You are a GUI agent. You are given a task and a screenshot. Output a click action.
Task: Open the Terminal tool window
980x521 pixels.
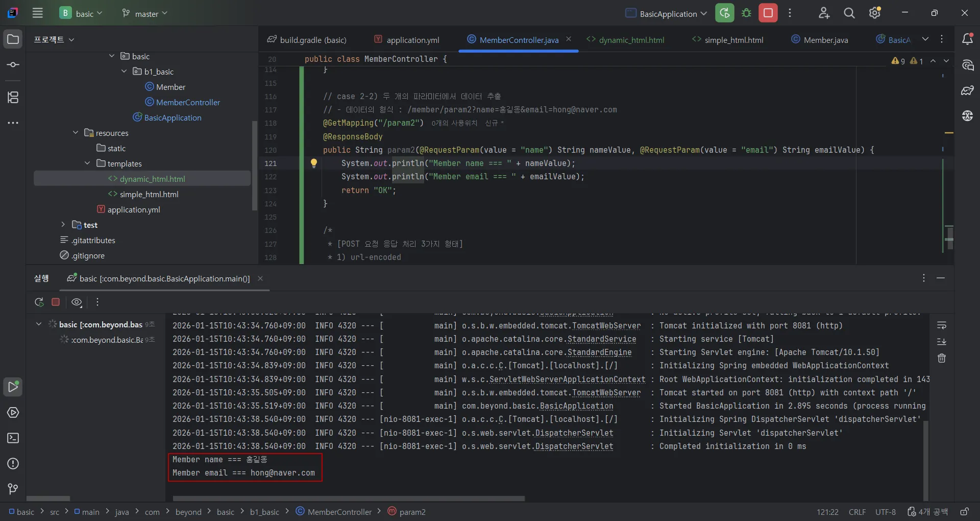point(13,438)
